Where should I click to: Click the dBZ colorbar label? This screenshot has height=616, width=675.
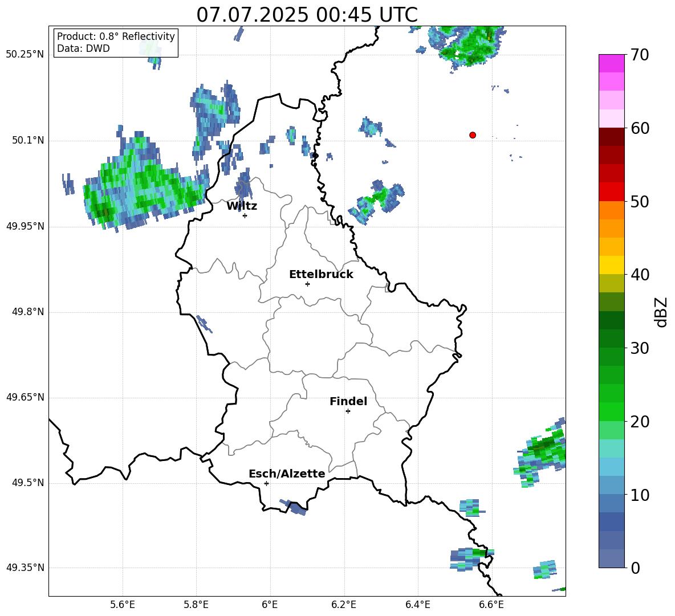coord(660,312)
